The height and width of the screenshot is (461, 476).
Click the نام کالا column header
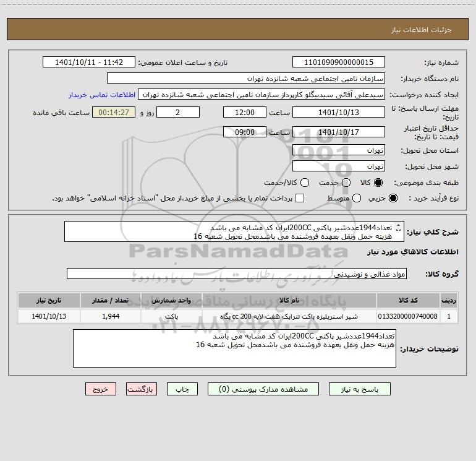289,300
